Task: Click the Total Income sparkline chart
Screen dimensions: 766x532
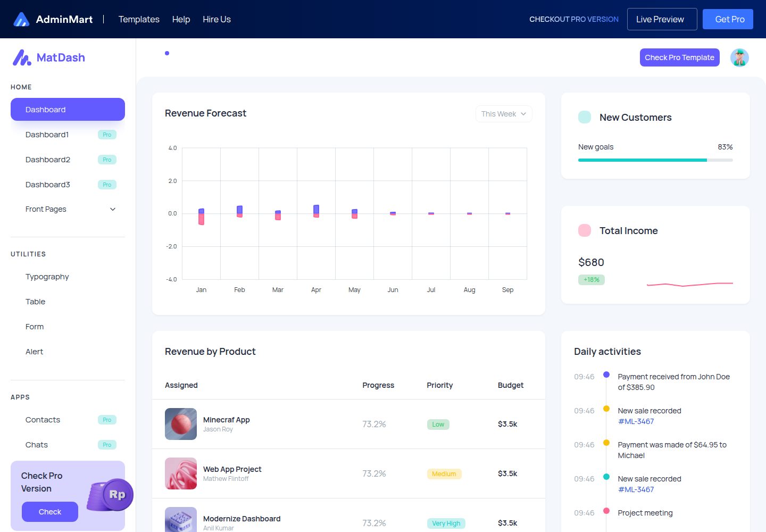Action: coord(690,284)
